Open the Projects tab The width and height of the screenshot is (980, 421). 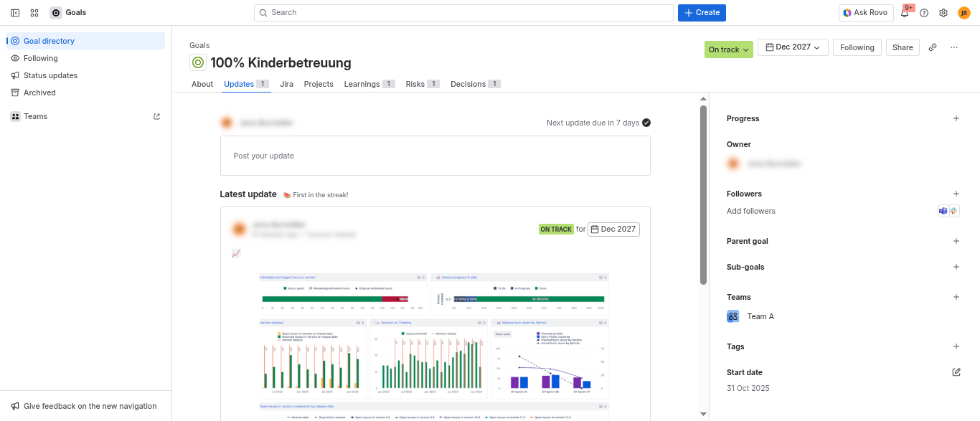[x=319, y=84]
